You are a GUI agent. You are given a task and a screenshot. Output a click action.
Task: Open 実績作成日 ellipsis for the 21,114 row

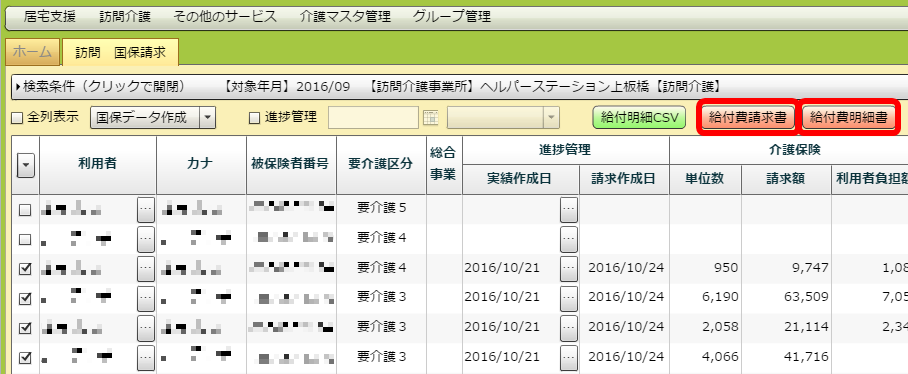click(569, 327)
